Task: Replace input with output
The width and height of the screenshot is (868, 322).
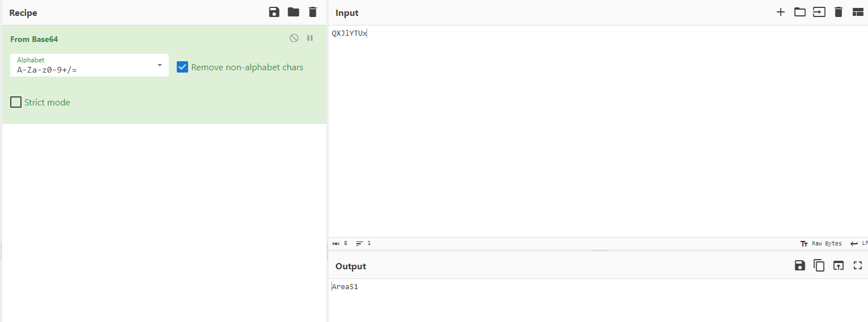Action: 839,266
